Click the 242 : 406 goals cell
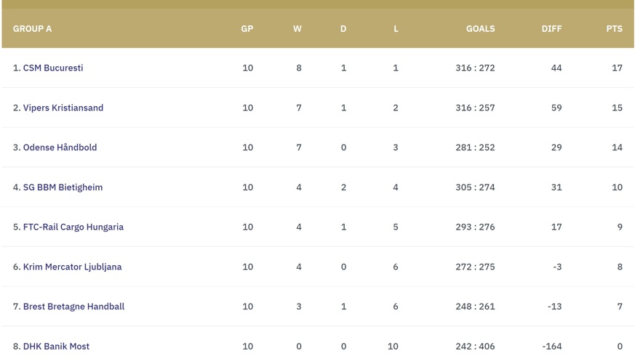Image resolution: width=635 pixels, height=364 pixels. click(x=475, y=347)
